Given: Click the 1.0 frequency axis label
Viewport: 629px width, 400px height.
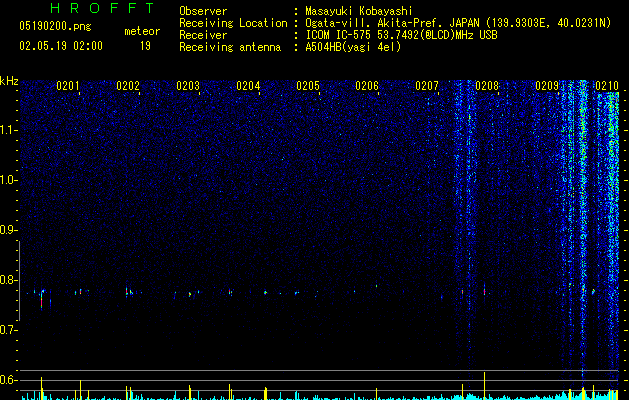Looking at the screenshot, I should 8,180.
